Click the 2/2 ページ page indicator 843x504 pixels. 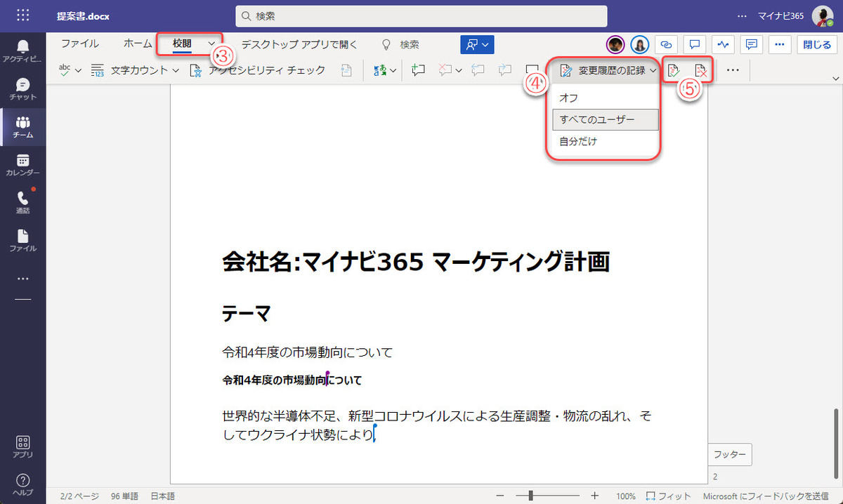coord(79,496)
